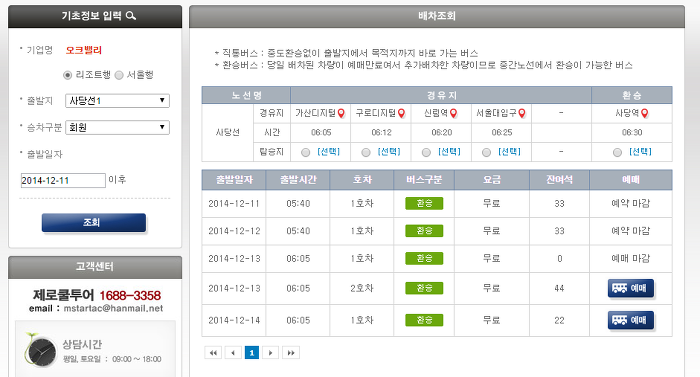Click the 고객센터 panel header
The image size is (700, 377).
[x=95, y=267]
